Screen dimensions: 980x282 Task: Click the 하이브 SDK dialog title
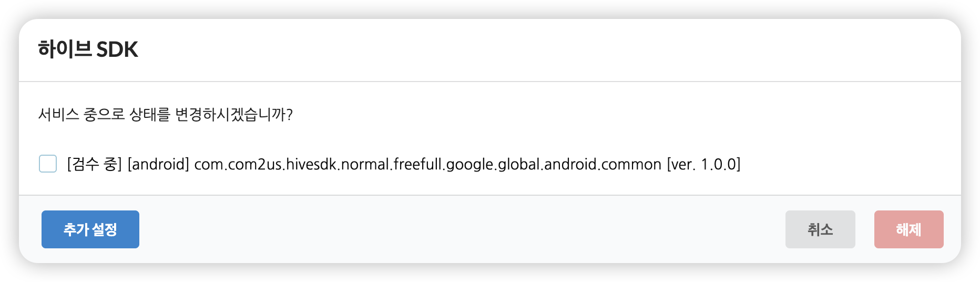tap(88, 49)
